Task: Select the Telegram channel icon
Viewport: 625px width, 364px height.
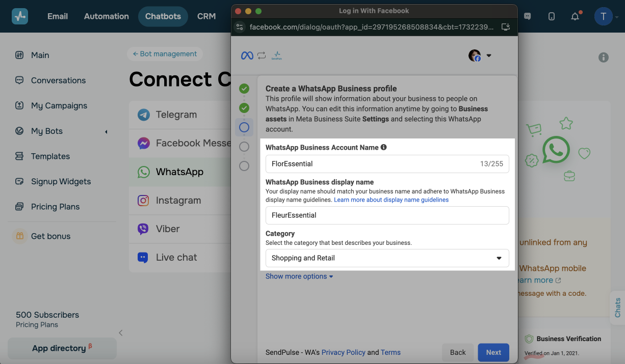Action: click(x=144, y=115)
